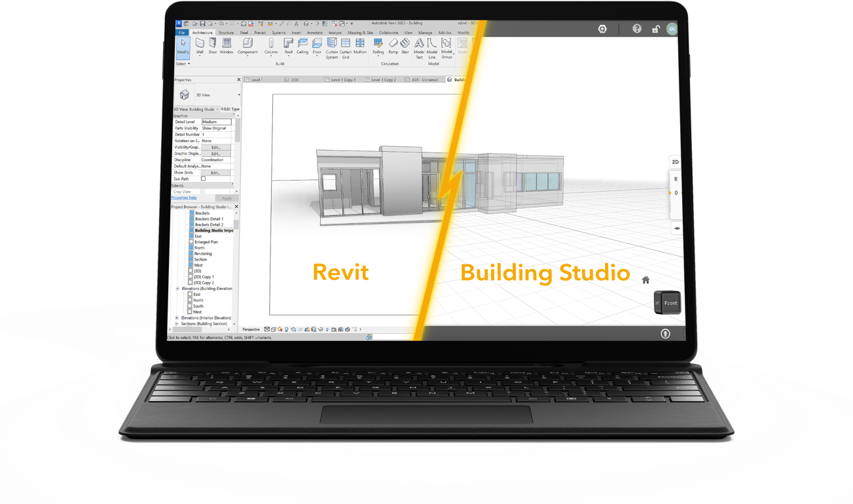The height and width of the screenshot is (504, 853).
Task: Click the Perspective label in view control bar
Action: coord(251,330)
